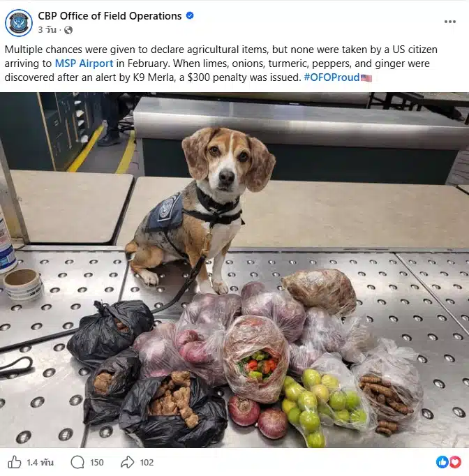469x476 pixels.
Task: Open the three-dot post options menu
Action: pyautogui.click(x=450, y=22)
